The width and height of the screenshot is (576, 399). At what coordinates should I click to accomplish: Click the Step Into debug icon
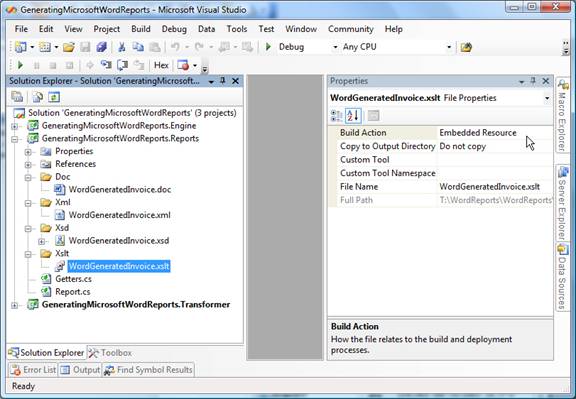pos(106,65)
